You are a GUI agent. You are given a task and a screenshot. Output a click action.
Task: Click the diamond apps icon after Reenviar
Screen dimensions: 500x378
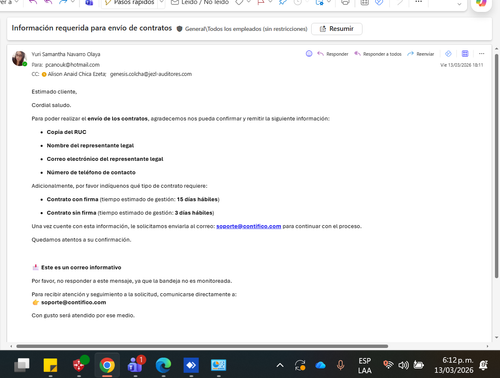click(x=448, y=54)
